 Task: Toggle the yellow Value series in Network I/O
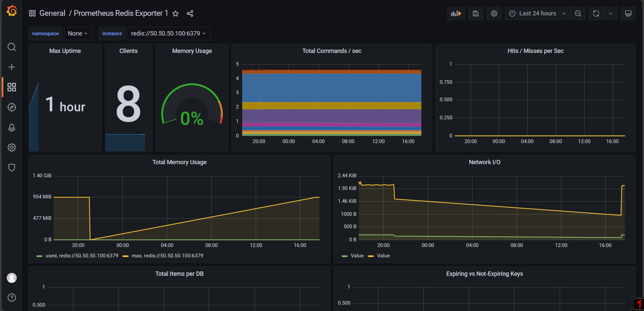383,256
